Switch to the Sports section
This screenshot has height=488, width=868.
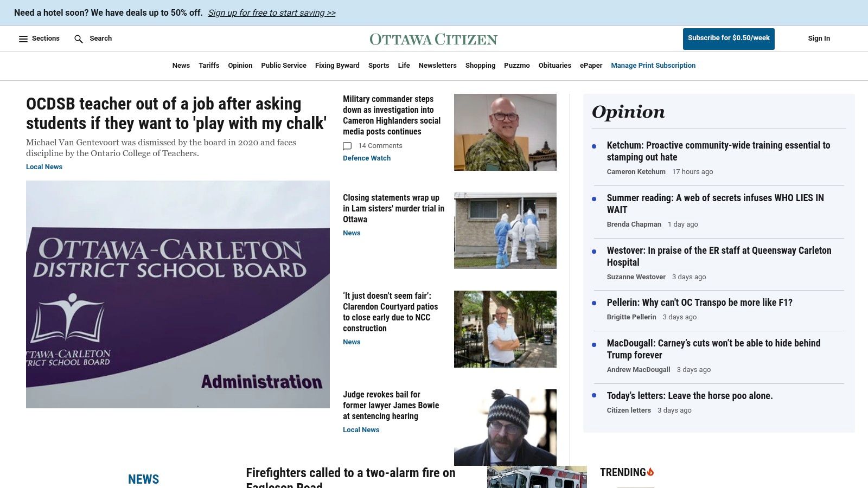(378, 66)
